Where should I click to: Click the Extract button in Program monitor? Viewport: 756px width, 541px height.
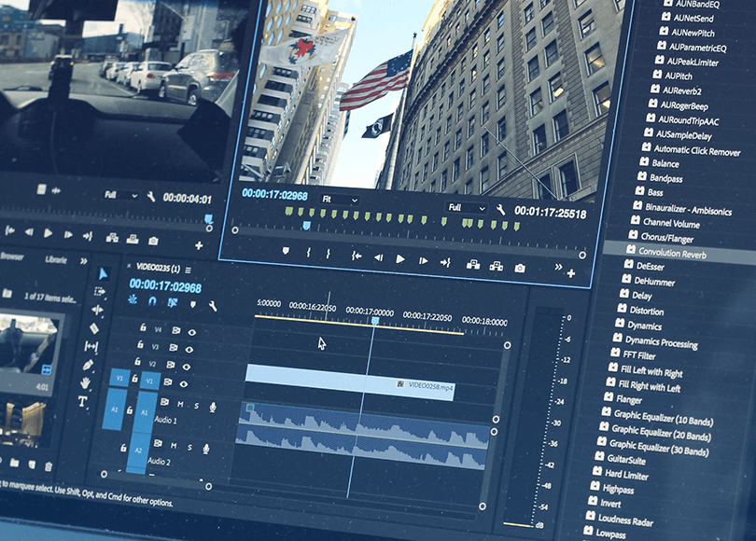click(x=497, y=266)
